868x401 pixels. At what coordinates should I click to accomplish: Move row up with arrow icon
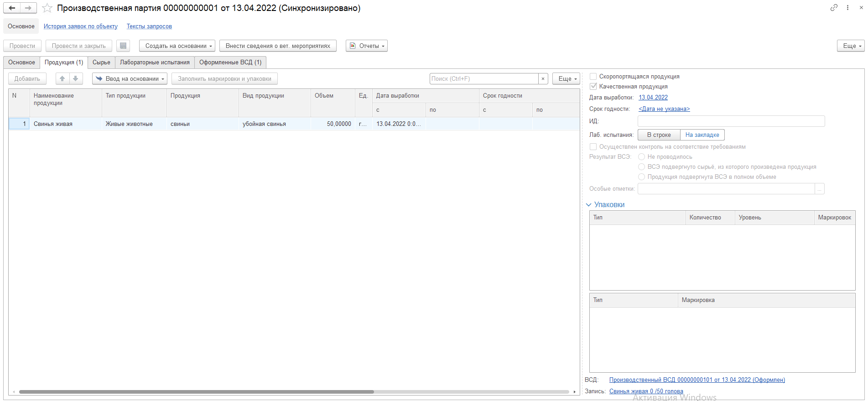[62, 78]
